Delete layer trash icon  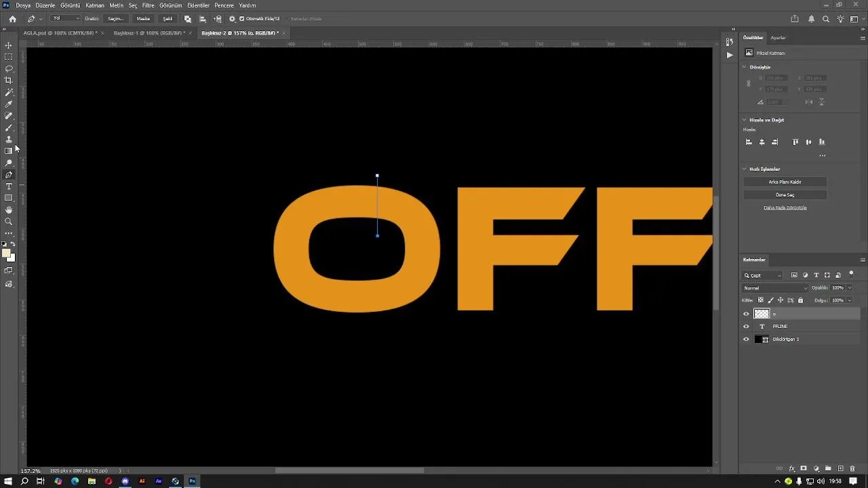pos(852,468)
